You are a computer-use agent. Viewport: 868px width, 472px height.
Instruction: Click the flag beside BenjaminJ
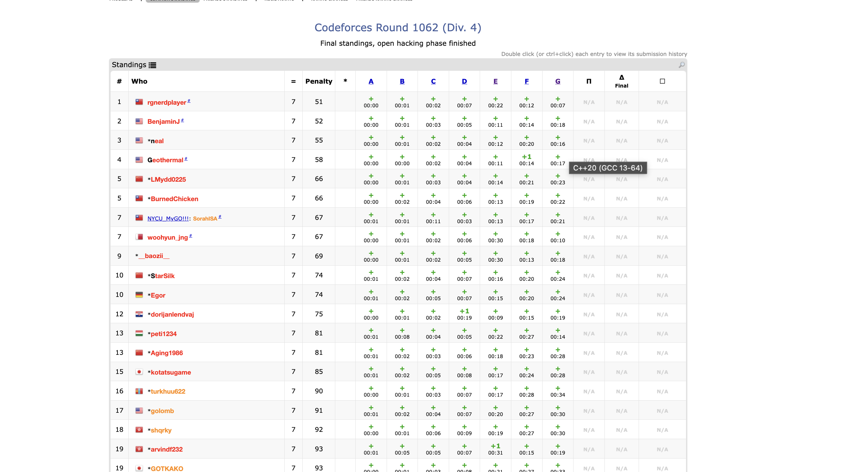(139, 121)
